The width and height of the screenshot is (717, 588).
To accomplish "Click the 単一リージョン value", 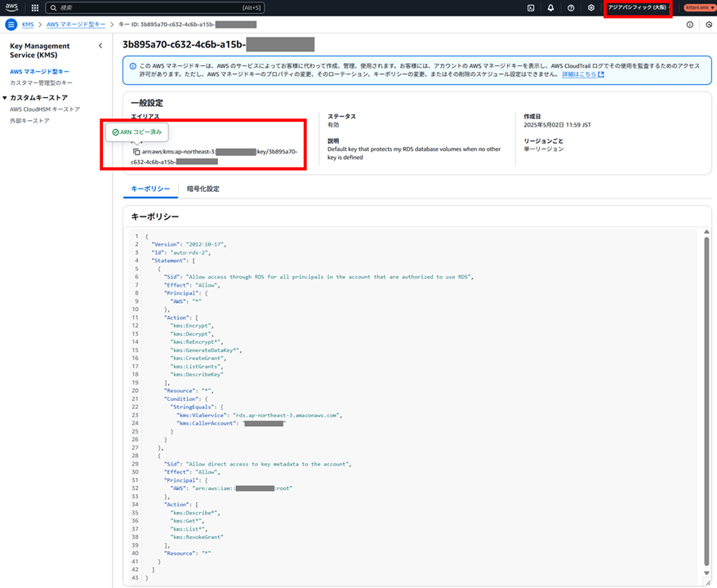I will 544,149.
